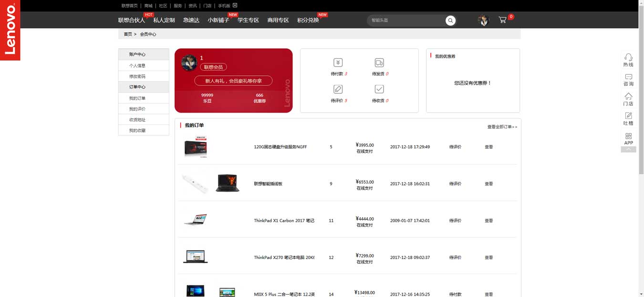
Task: Click the back-to-top arrow under APP
Action: (x=628, y=150)
